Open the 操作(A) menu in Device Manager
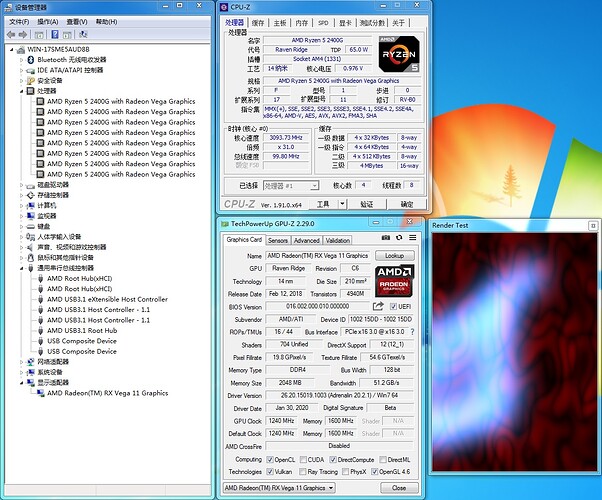 [x=48, y=22]
